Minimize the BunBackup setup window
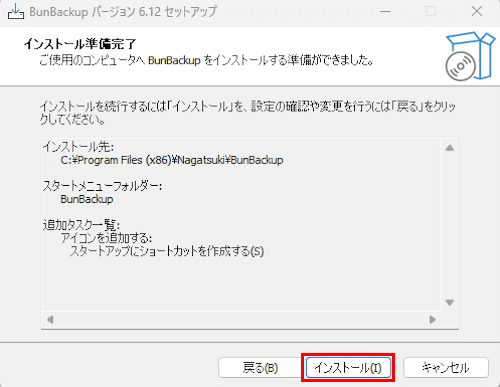Screen dimensions: 500x387 [x=385, y=12]
